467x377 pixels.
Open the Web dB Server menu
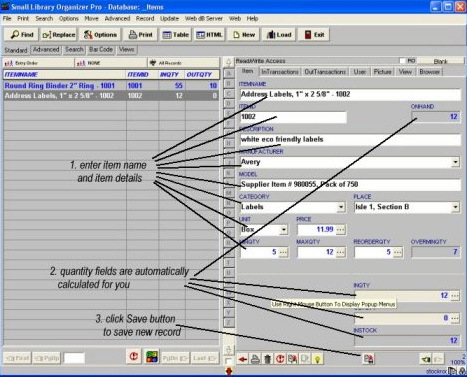point(204,19)
